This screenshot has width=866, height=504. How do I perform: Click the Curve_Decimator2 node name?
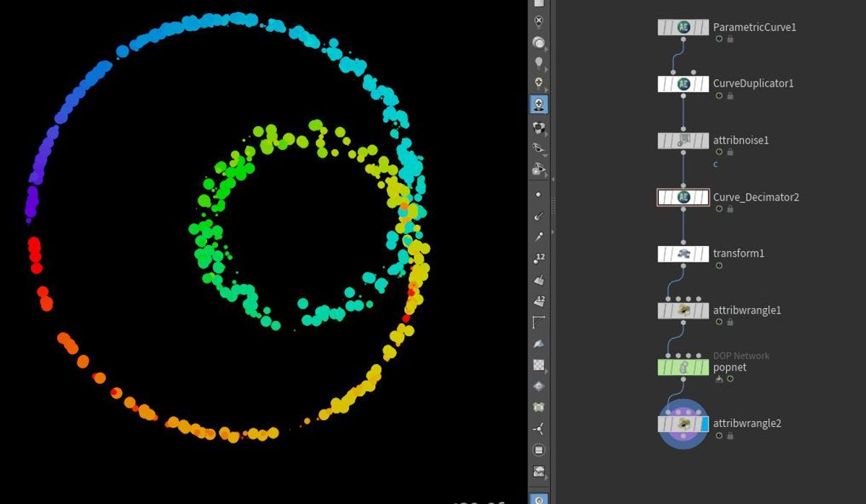coord(756,197)
